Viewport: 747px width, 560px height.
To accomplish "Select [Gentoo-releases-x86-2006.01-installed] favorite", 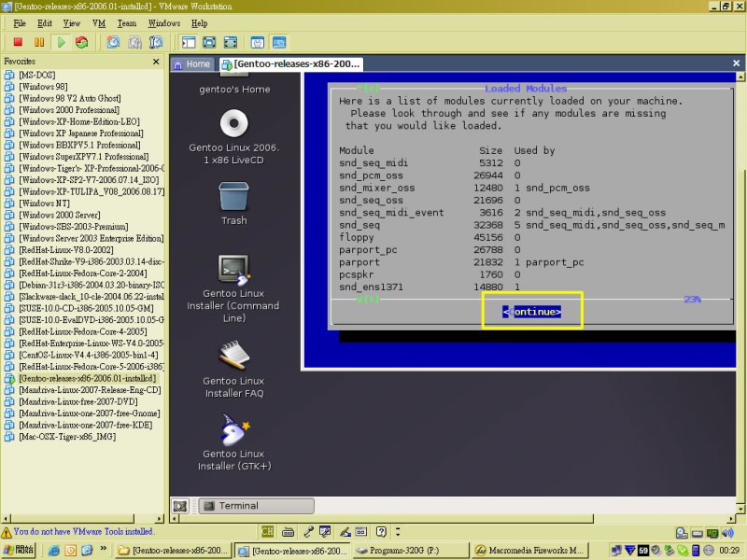I will tap(87, 379).
